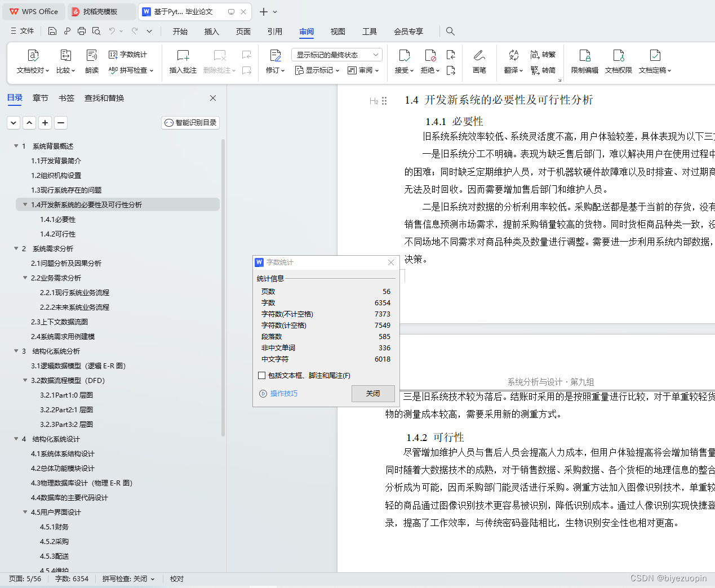Image resolution: width=715 pixels, height=588 pixels.
Task: Collapse the 系统背景概述 chapter 1 node
Action: click(x=16, y=146)
